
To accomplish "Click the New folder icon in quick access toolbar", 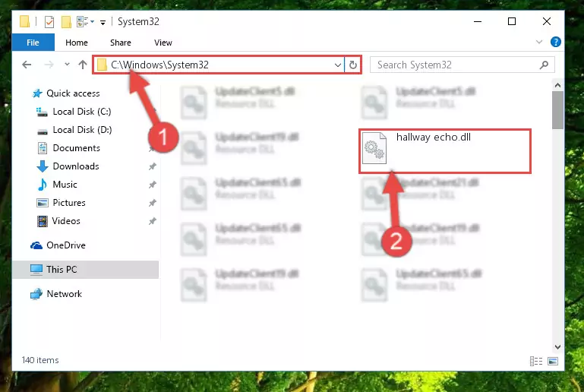I will (x=66, y=22).
